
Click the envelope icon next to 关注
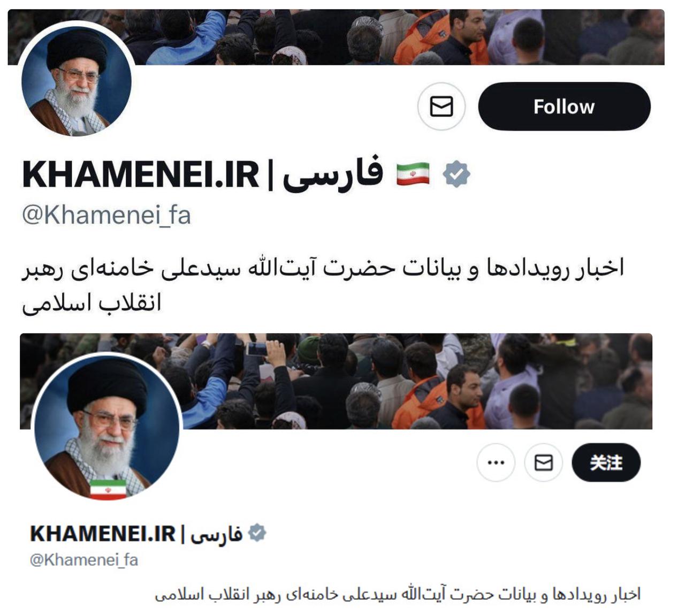tap(544, 462)
